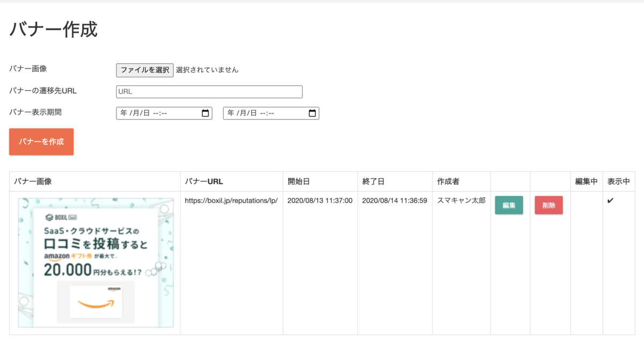The width and height of the screenshot is (644, 342).
Task: Click the バナーの遷移先URL input field
Action: [x=209, y=91]
